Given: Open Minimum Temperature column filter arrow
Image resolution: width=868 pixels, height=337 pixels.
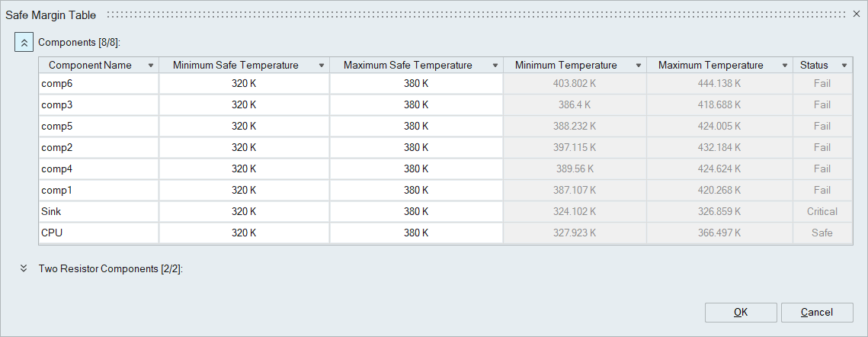Looking at the screenshot, I should (x=639, y=66).
